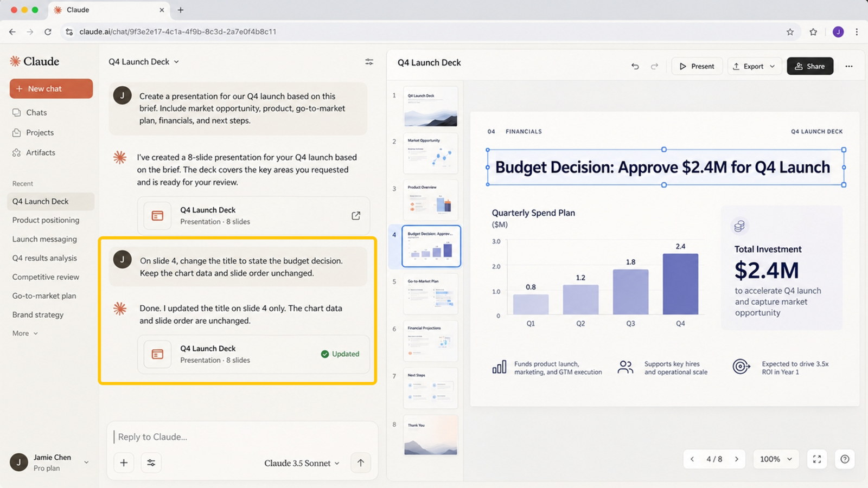Click the people icon beside Supports key hires
Image resolution: width=868 pixels, height=488 pixels.
click(x=625, y=367)
